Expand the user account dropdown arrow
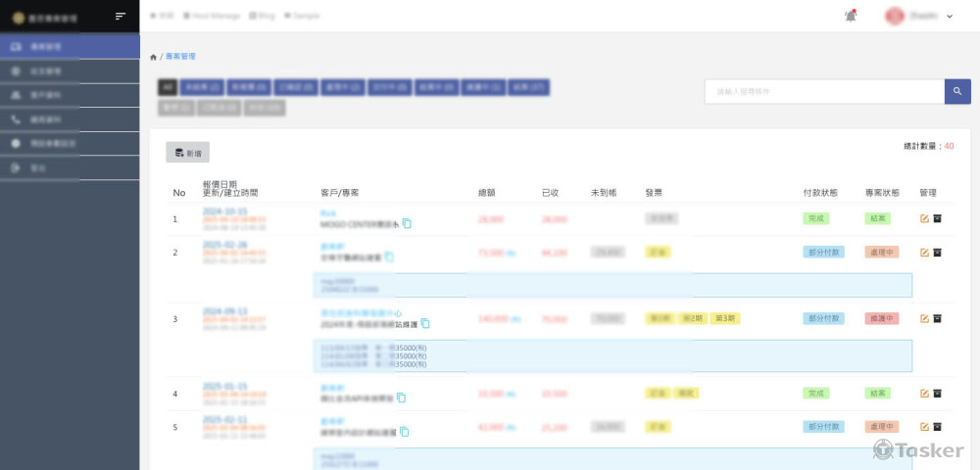 pos(950,17)
